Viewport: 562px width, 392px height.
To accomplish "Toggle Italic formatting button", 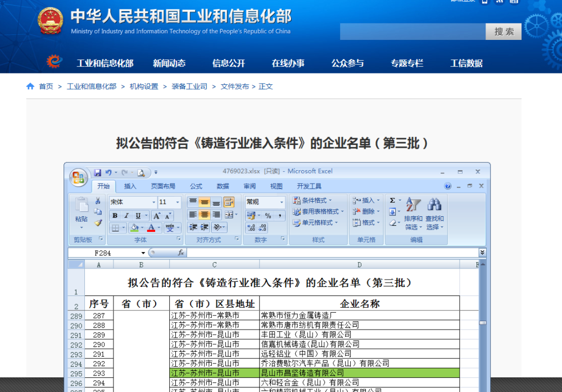I will click(126, 216).
